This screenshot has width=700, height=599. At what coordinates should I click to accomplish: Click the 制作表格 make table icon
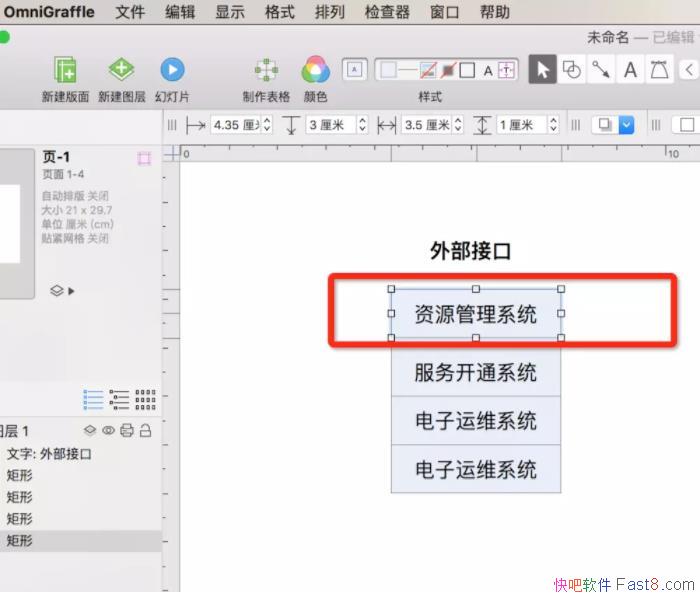pyautogui.click(x=266, y=70)
